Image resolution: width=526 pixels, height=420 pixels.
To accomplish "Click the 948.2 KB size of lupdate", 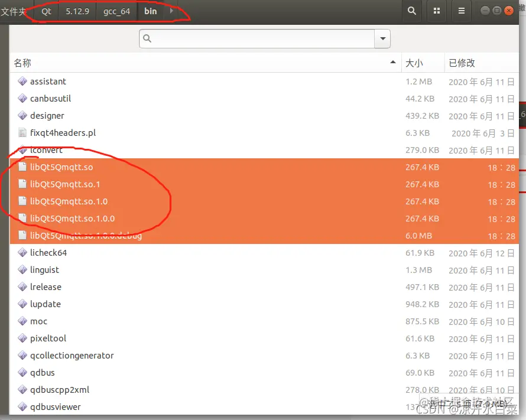I will [x=422, y=304].
